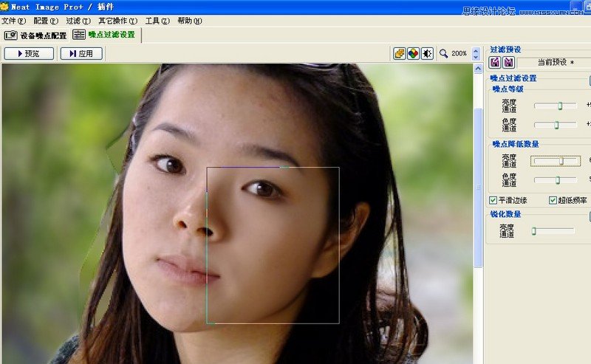
Task: Click the vertical scrollbar thumb
Action: [x=478, y=188]
